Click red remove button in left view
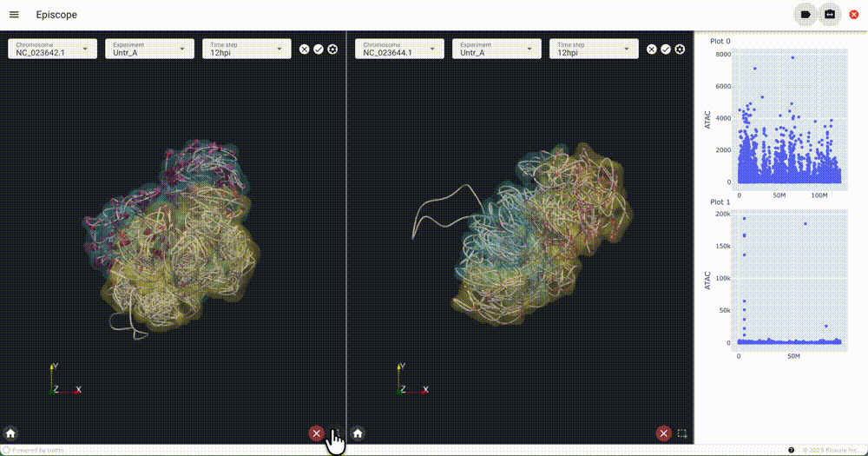 [x=316, y=433]
